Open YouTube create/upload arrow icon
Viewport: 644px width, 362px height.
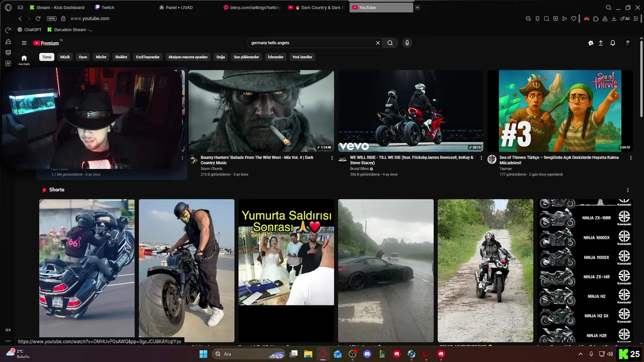[x=601, y=43]
